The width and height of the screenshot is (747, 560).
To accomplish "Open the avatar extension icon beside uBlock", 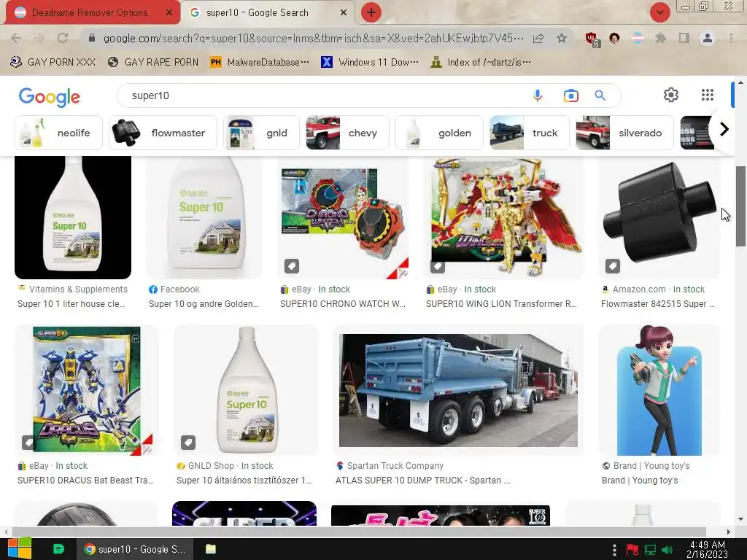I will [614, 38].
